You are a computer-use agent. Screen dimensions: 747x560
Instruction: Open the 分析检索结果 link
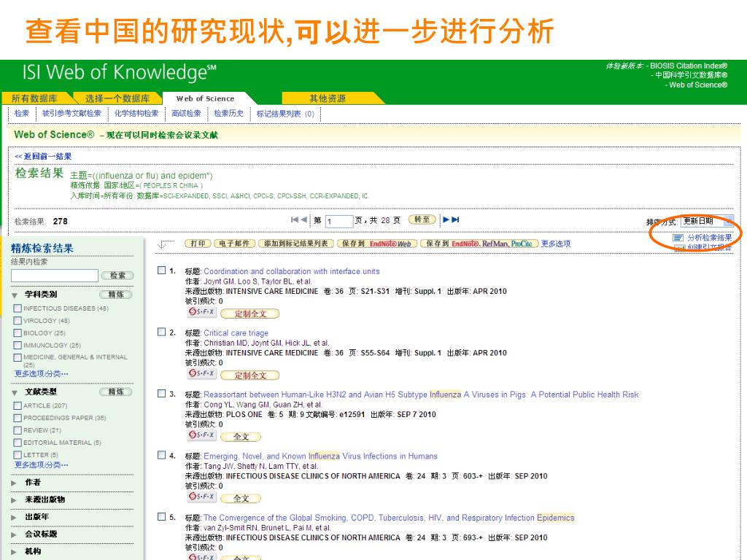[x=709, y=238]
